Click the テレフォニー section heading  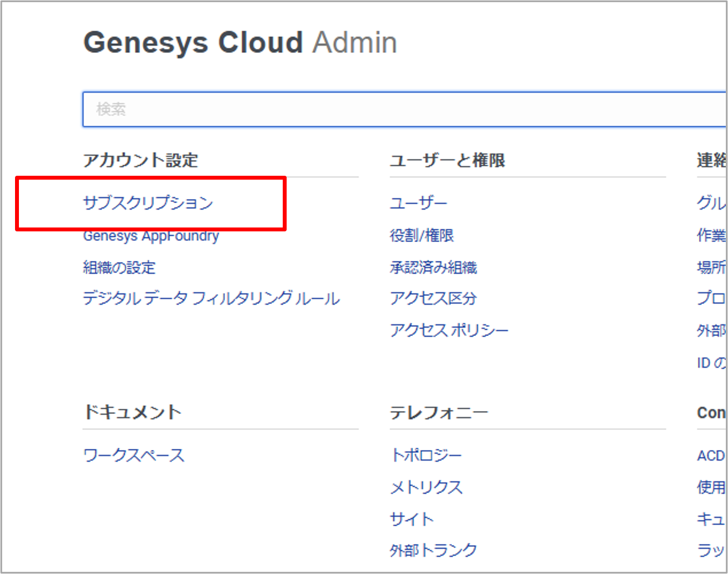[439, 412]
